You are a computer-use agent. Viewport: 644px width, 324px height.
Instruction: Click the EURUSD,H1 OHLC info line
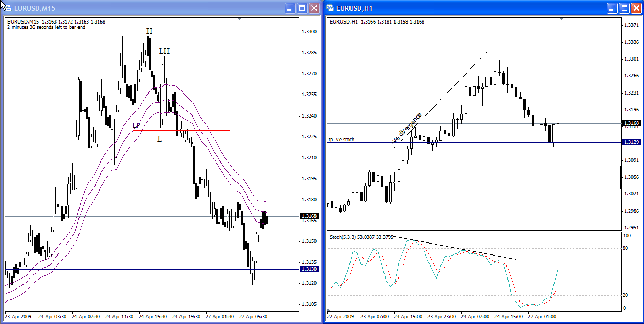click(x=377, y=22)
